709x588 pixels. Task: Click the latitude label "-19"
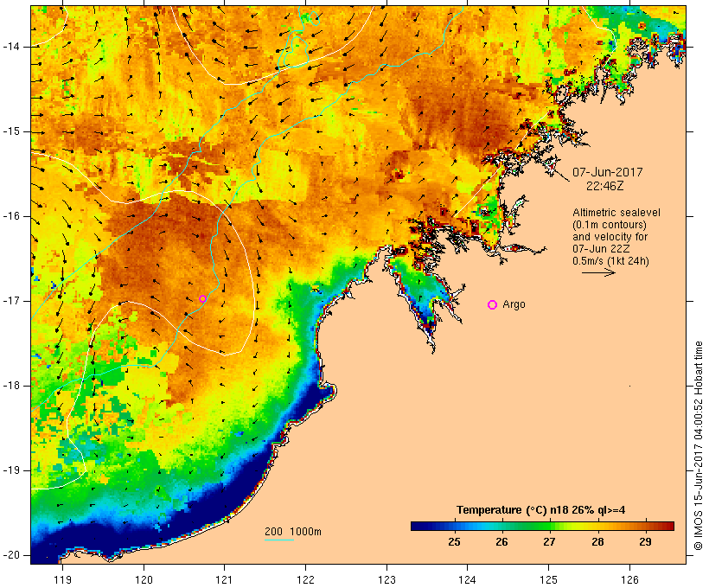11,470
